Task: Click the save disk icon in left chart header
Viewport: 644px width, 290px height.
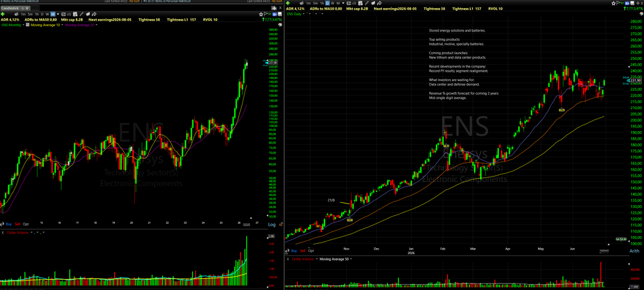Action: (280, 14)
